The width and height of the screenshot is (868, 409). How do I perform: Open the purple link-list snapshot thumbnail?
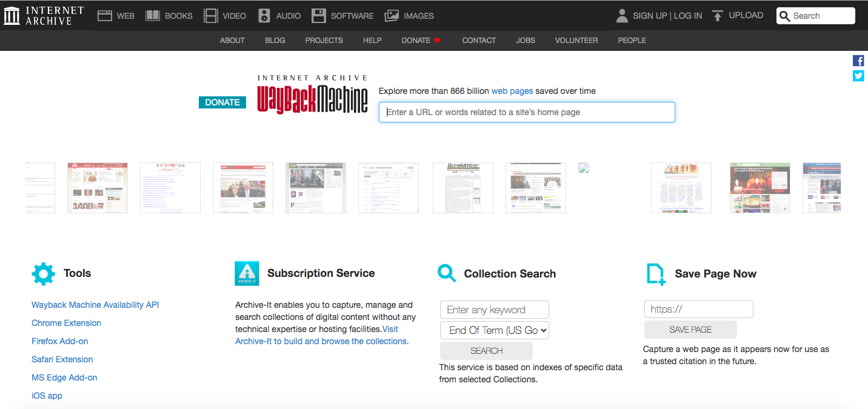[170, 188]
